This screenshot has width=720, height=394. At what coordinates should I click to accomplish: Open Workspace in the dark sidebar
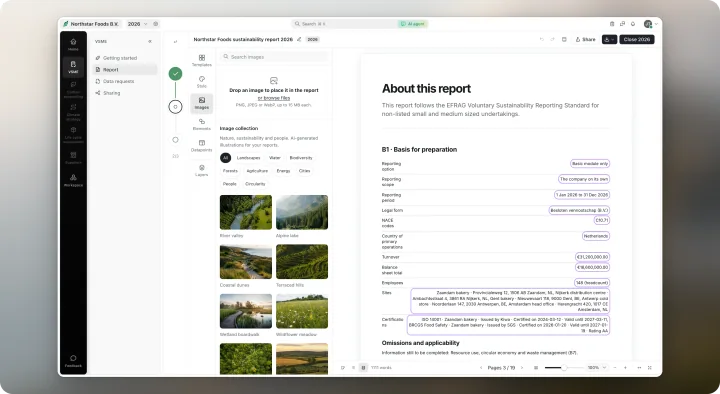(x=73, y=180)
